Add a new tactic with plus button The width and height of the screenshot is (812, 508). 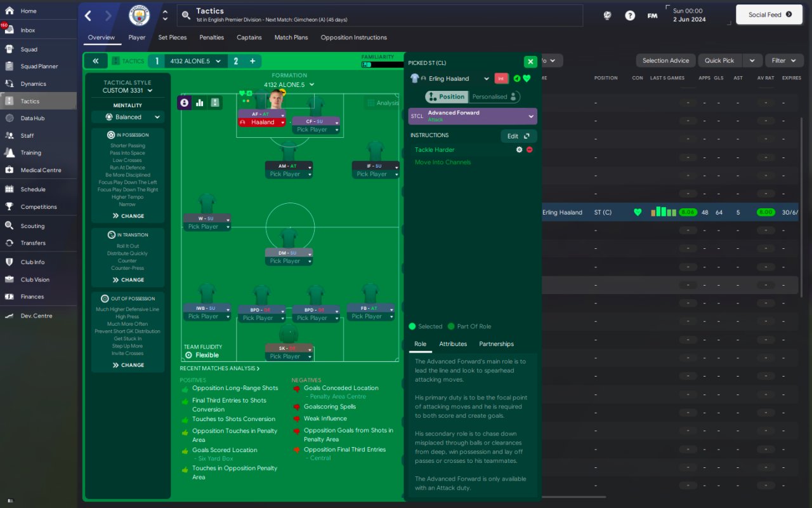252,61
